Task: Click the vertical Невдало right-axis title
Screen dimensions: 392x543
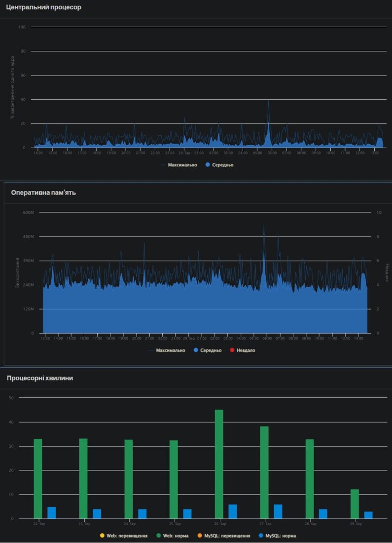Action: (x=387, y=272)
